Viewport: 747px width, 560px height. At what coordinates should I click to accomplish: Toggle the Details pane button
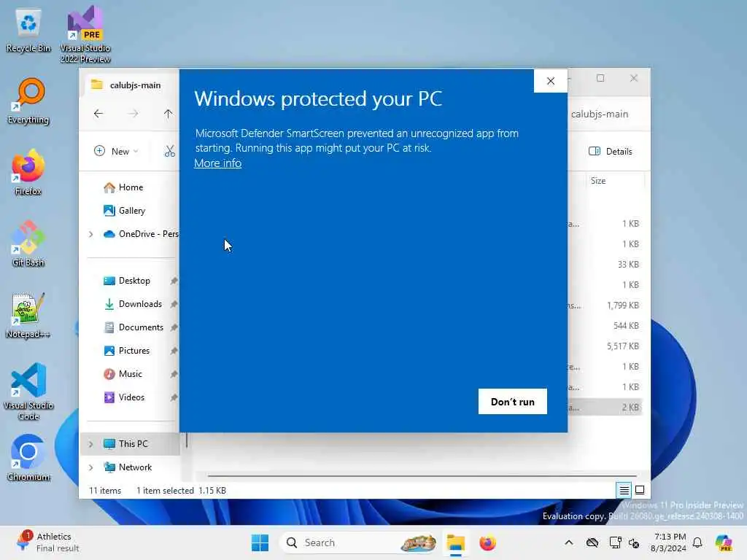611,152
